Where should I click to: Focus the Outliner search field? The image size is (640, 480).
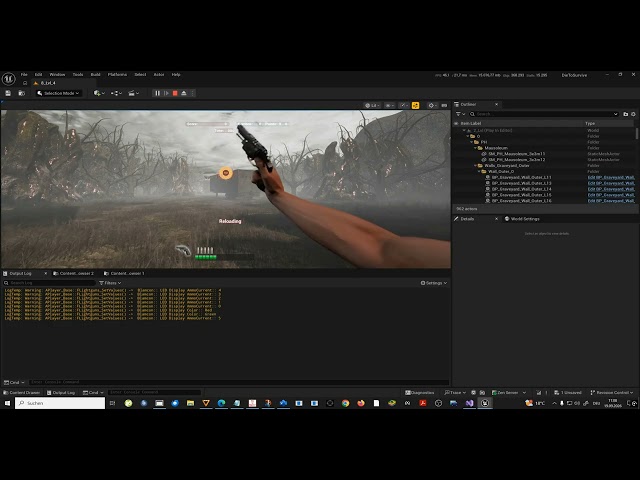coord(541,114)
